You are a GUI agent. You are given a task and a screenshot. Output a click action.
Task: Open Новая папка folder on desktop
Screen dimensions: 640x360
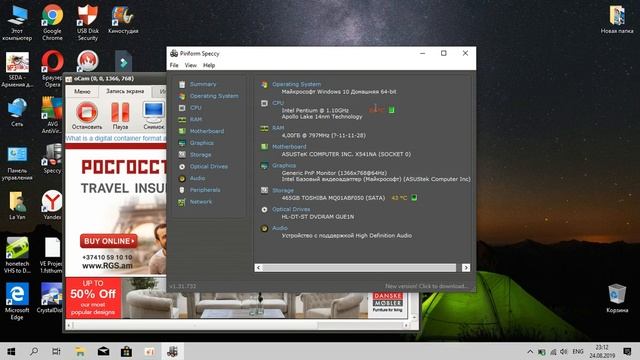tap(617, 20)
